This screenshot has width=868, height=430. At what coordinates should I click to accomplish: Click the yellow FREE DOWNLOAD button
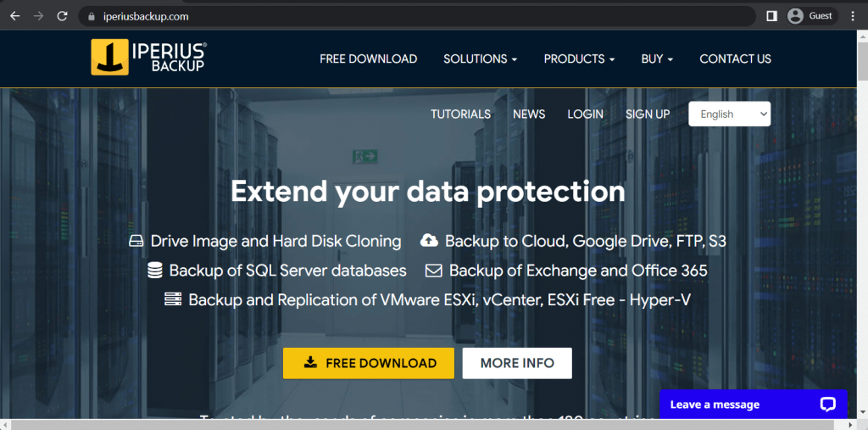(368, 364)
